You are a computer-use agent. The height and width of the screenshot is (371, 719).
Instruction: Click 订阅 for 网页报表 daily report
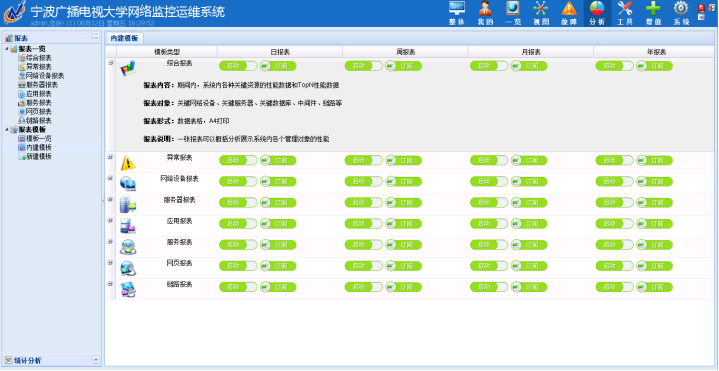click(x=278, y=266)
